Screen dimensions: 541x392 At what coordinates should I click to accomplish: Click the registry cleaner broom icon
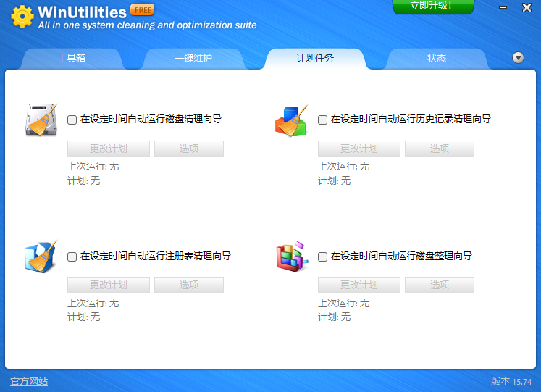tap(41, 257)
